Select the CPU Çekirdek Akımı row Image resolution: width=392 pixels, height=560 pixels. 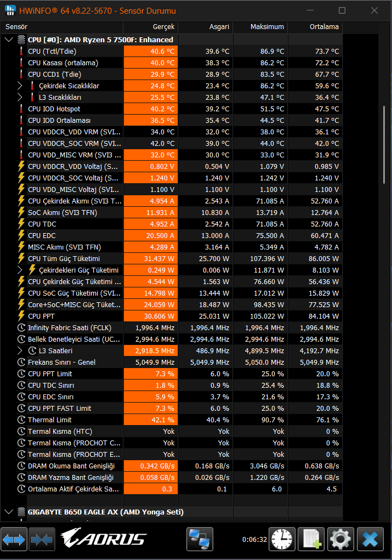pos(172,201)
